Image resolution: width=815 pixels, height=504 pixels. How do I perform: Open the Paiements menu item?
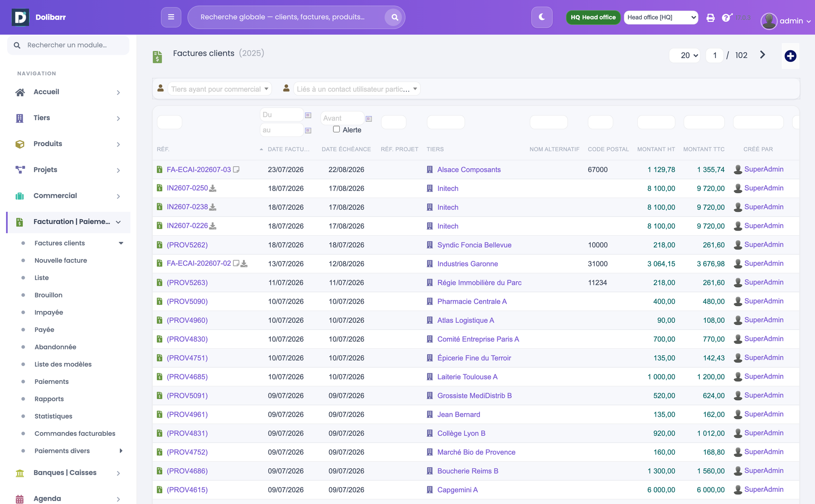[52, 382]
